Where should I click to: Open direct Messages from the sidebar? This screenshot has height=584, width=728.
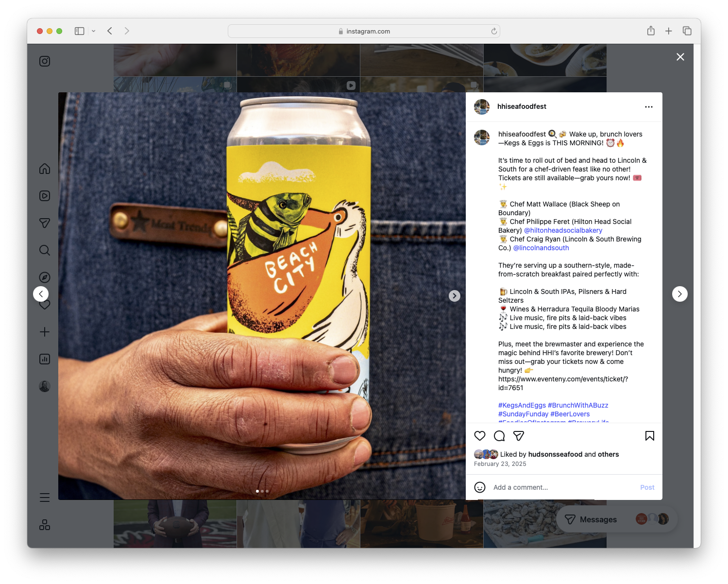[44, 223]
